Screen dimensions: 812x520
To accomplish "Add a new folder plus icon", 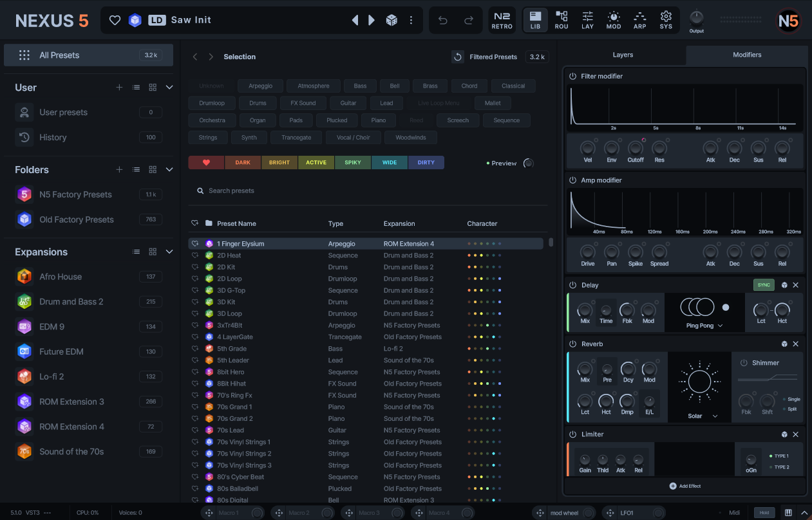I will pos(119,170).
